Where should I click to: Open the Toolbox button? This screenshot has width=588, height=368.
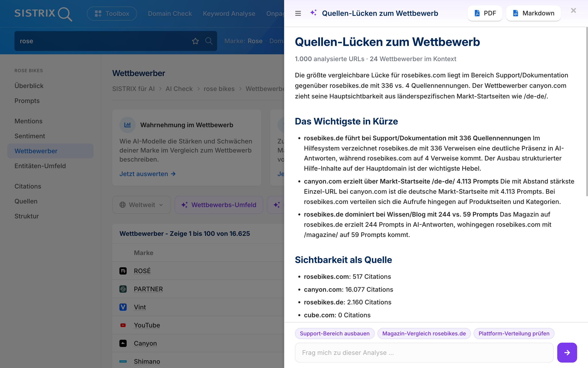pos(112,14)
